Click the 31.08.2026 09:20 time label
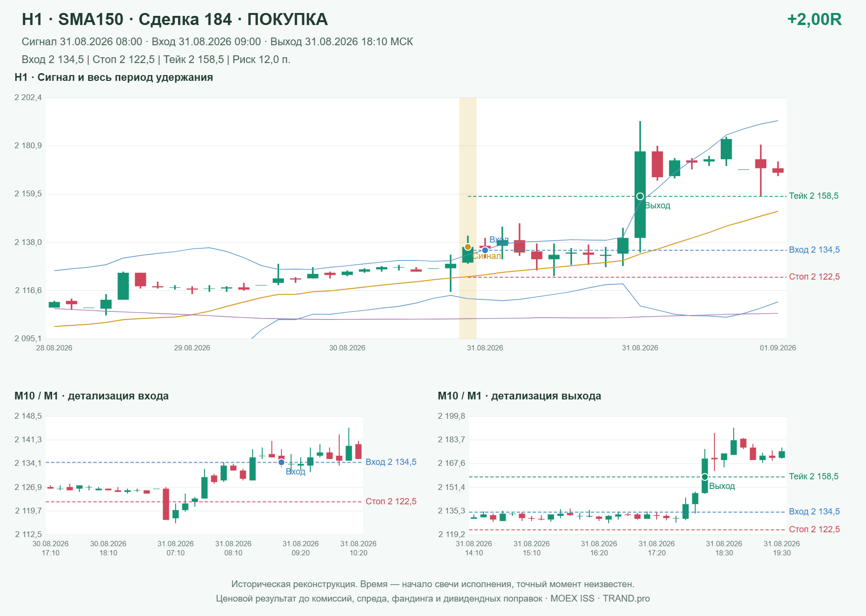This screenshot has height=616, width=866. (x=301, y=548)
